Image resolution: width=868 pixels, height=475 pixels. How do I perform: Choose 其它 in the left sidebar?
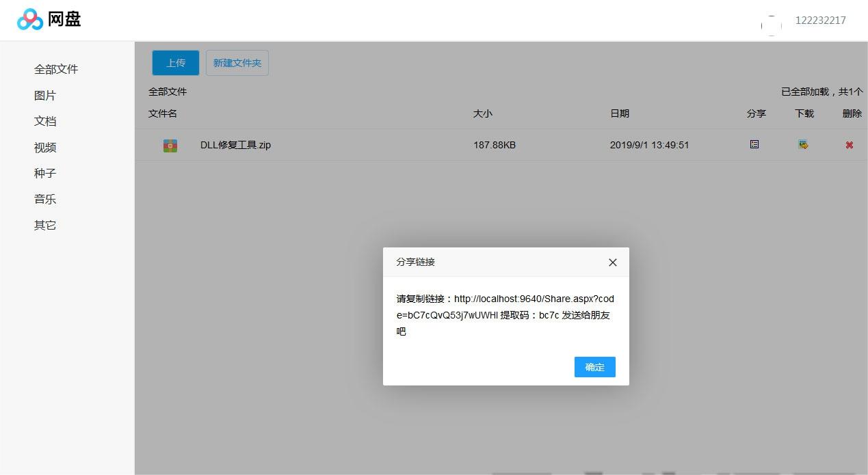click(x=45, y=225)
